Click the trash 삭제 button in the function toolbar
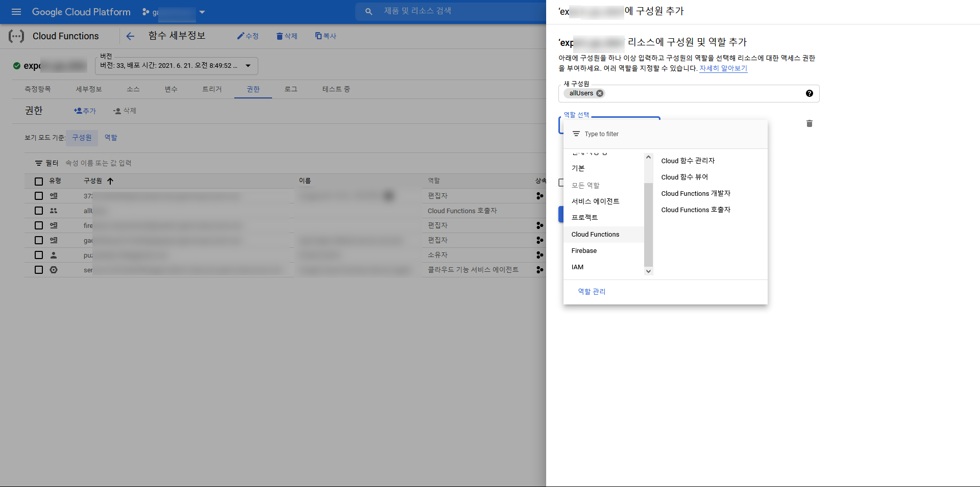 (287, 36)
